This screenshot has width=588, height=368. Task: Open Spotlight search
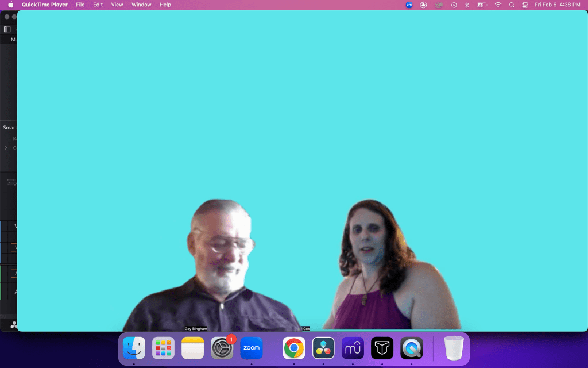[x=512, y=5]
